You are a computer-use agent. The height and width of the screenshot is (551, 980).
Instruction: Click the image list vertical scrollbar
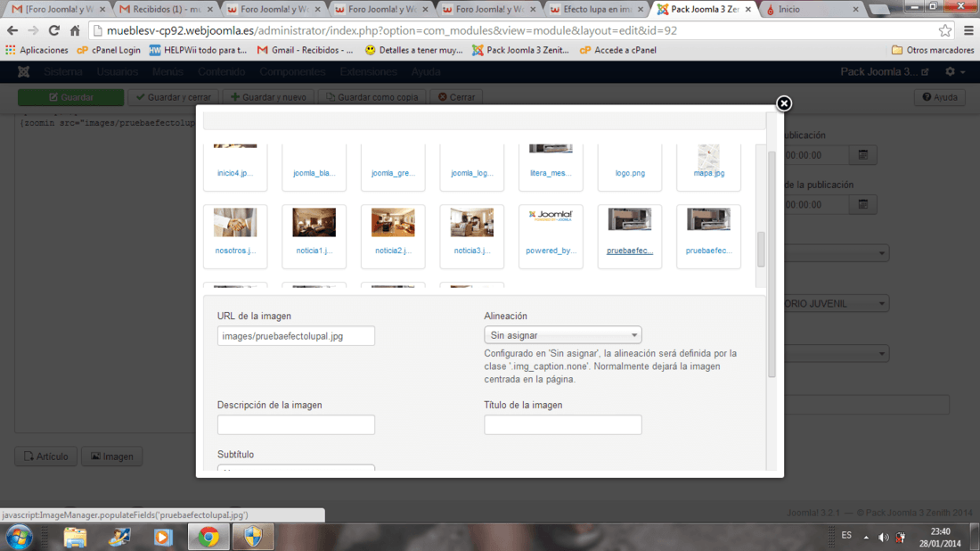[761, 249]
